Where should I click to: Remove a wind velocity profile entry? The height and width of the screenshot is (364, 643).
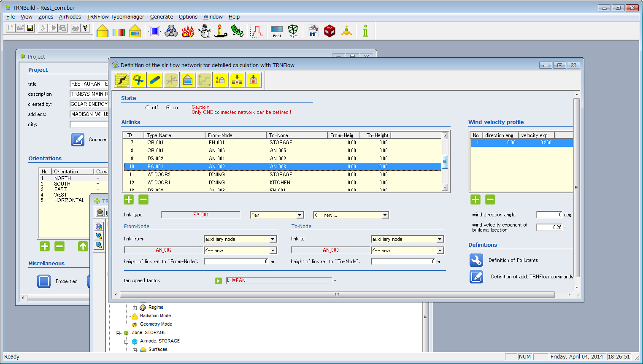click(x=490, y=200)
